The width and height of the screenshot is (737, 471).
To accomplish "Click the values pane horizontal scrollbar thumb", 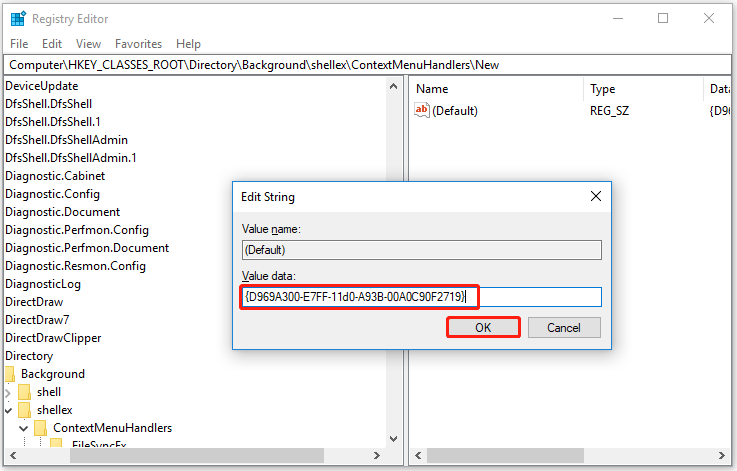I will coord(505,455).
